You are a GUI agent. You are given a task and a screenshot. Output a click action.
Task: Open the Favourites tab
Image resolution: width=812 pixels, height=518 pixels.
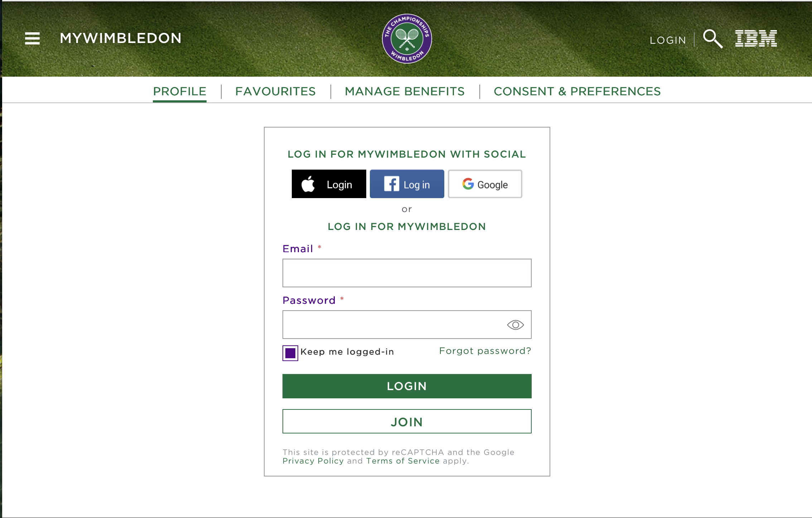pyautogui.click(x=275, y=91)
